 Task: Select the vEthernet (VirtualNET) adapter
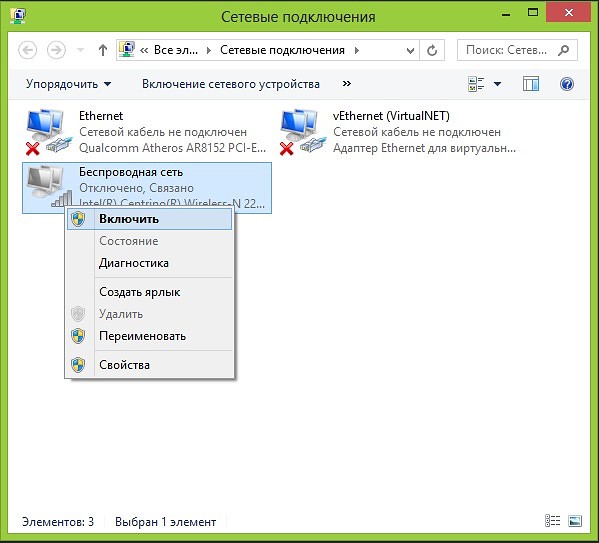point(397,132)
